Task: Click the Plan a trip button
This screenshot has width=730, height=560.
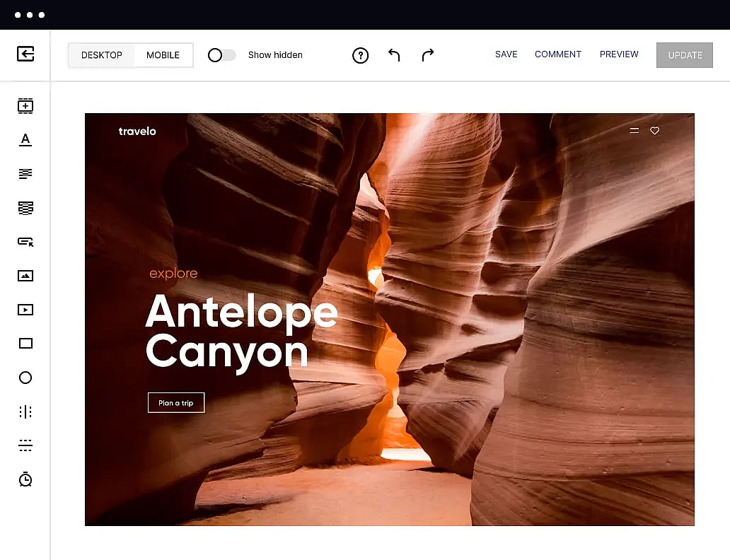Action: point(176,403)
